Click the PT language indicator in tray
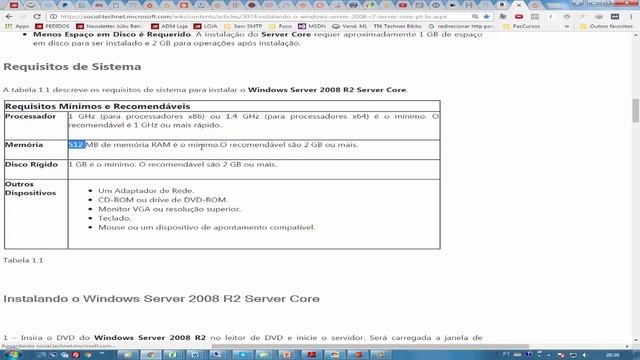Screen dimensions: 640x360 [506, 354]
